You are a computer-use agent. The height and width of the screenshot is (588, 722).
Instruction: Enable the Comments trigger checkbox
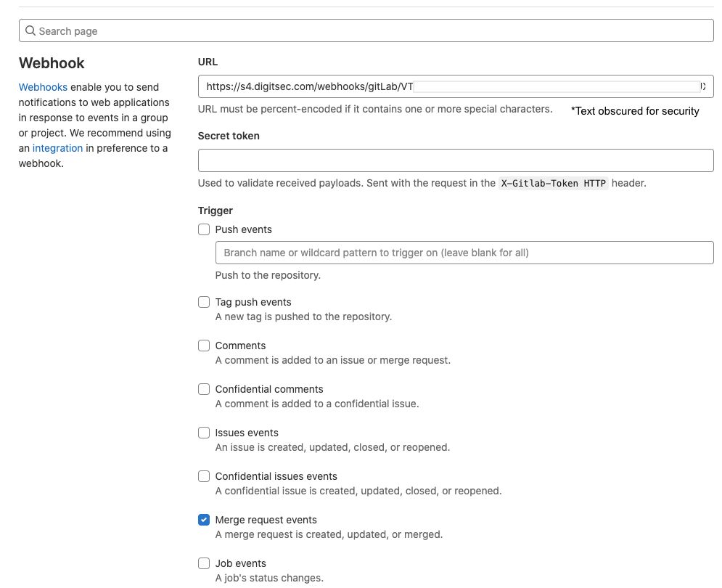tap(203, 345)
